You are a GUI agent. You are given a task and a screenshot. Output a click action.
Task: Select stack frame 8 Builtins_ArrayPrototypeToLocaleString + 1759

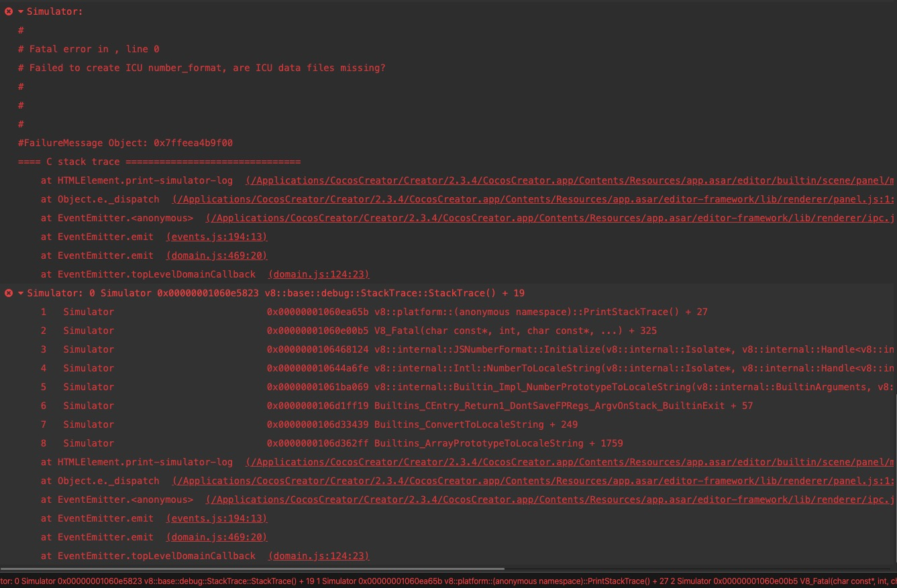[332, 443]
